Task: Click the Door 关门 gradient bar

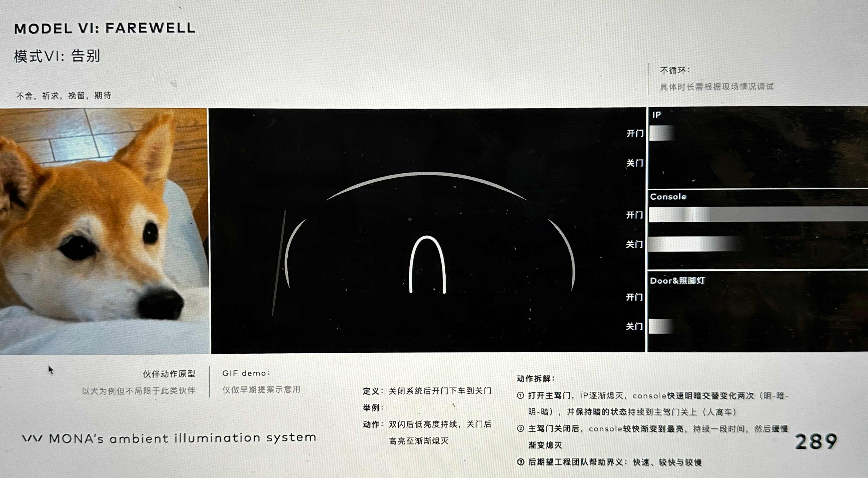Action: (x=660, y=326)
